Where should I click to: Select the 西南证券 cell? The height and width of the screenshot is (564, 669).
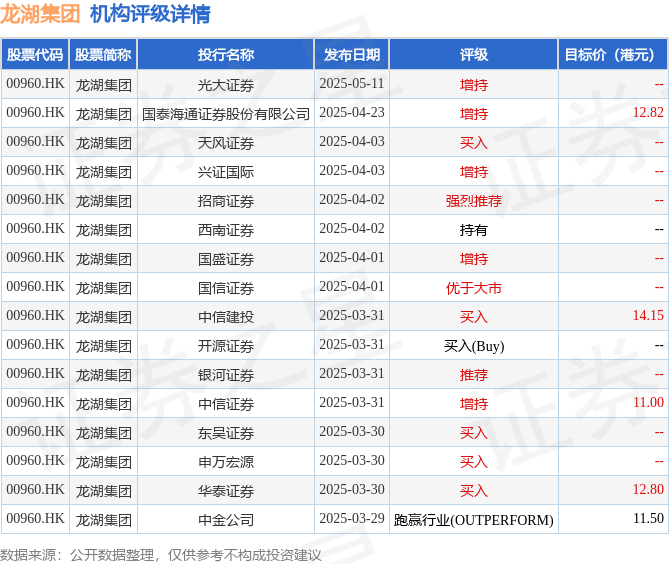click(226, 230)
